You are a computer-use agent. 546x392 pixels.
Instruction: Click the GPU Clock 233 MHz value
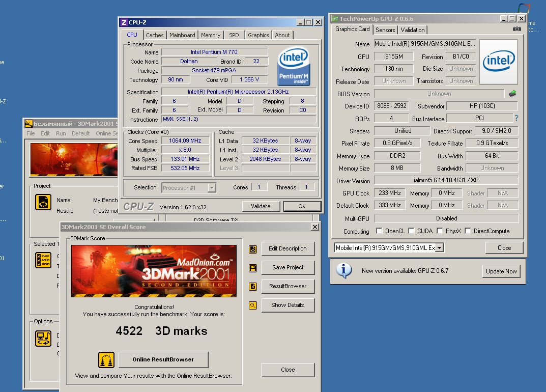click(x=390, y=193)
